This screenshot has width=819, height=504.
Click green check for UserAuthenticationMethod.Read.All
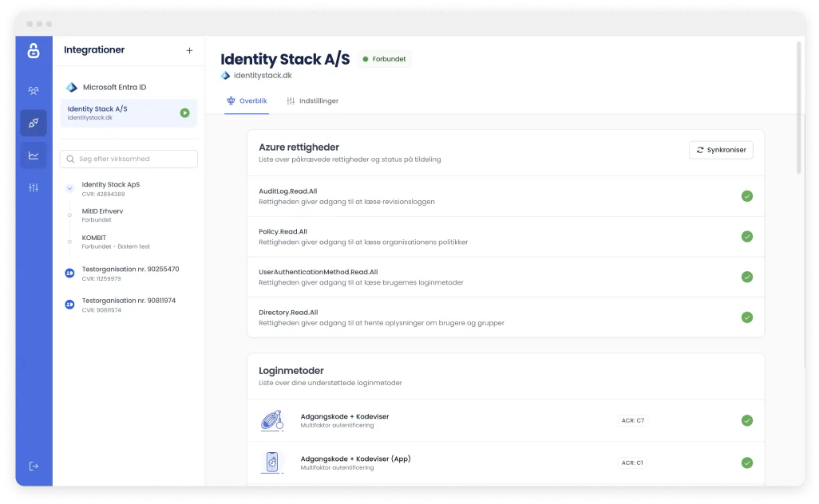point(747,277)
